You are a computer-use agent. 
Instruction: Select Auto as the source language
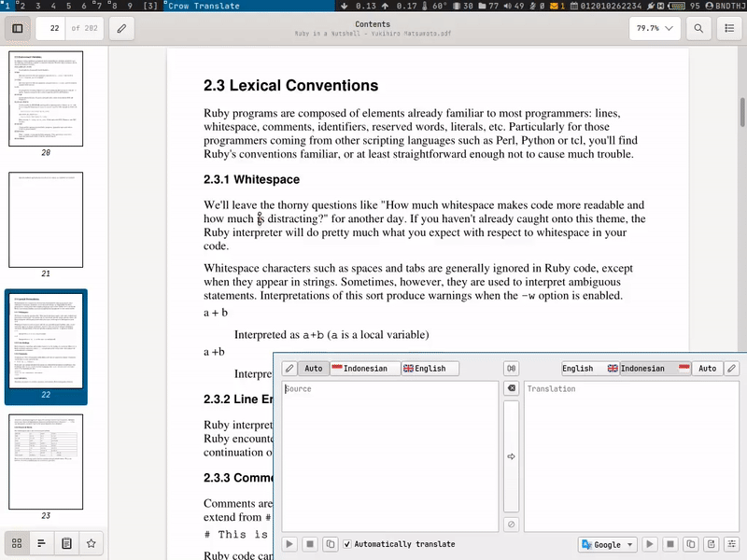coord(313,369)
